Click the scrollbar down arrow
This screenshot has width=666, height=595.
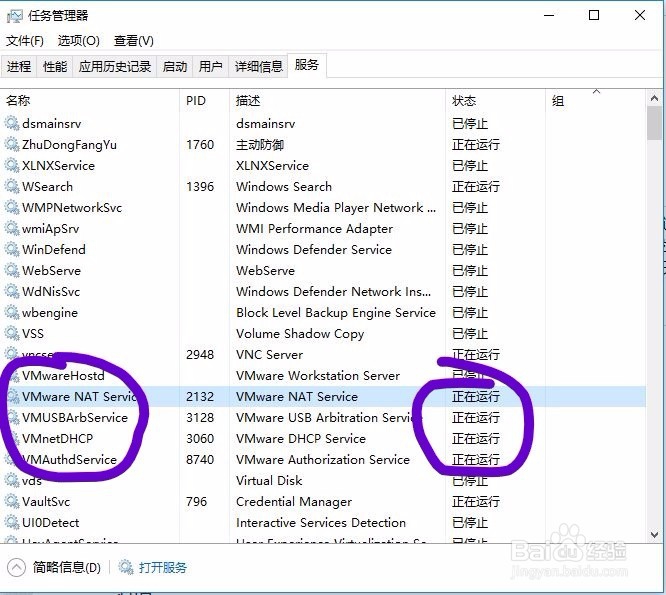pos(654,535)
